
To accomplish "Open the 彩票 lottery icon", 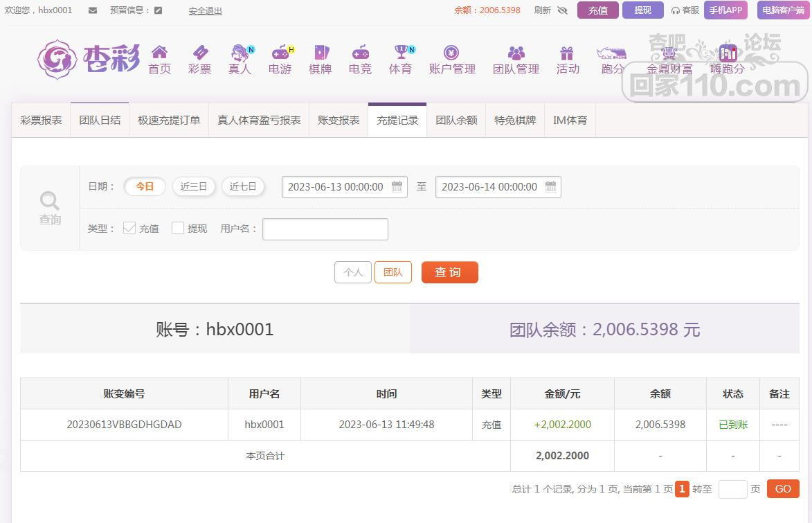I will point(199,53).
